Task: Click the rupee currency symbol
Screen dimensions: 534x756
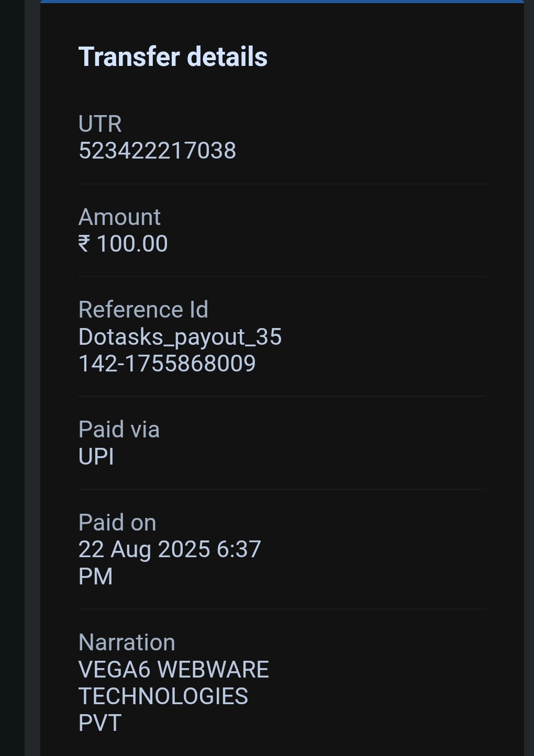Action: 84,244
